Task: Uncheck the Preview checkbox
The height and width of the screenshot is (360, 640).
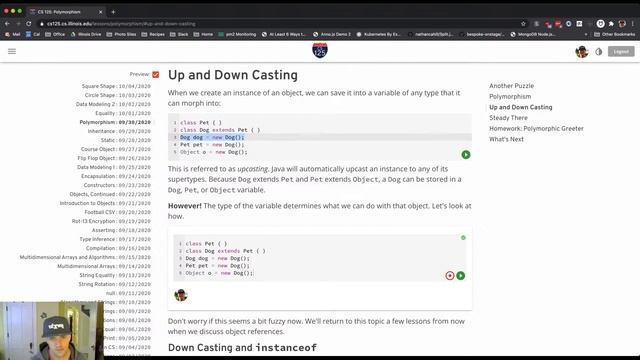Action: [x=156, y=74]
